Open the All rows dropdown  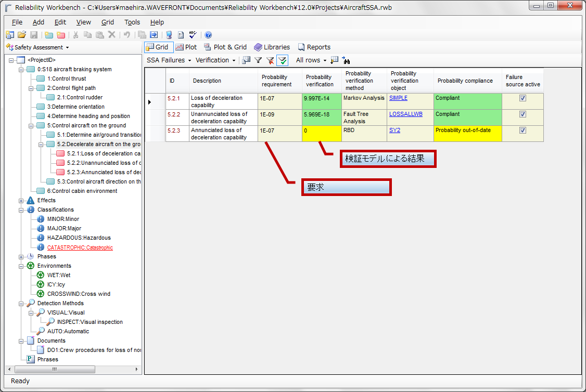coord(311,60)
